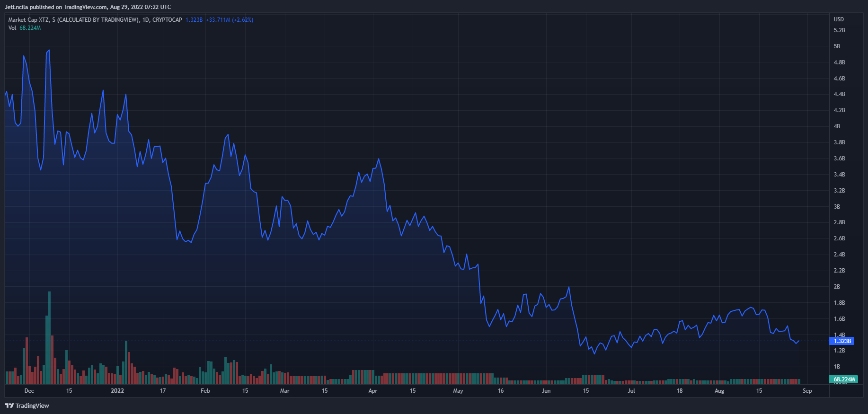Click the 3.6B price axis label
Screen dimensions: 868x414
point(839,159)
